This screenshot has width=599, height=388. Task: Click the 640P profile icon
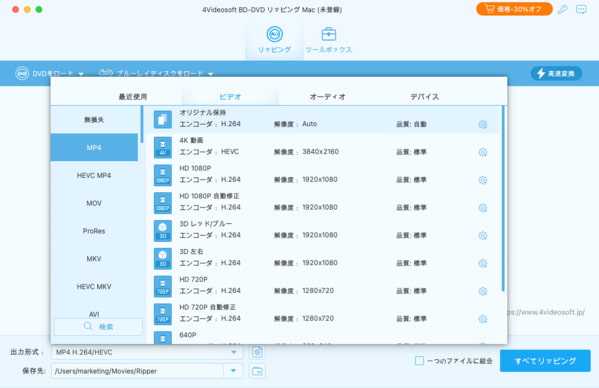(163, 338)
